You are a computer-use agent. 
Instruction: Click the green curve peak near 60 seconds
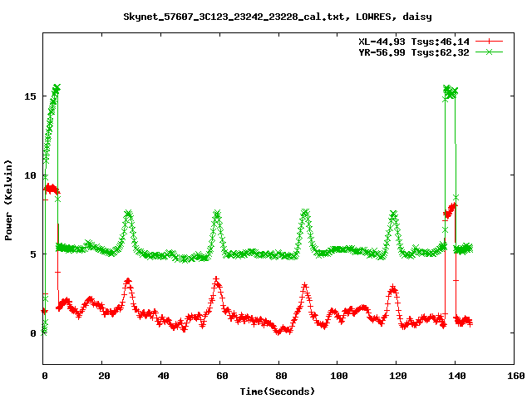tap(217, 214)
